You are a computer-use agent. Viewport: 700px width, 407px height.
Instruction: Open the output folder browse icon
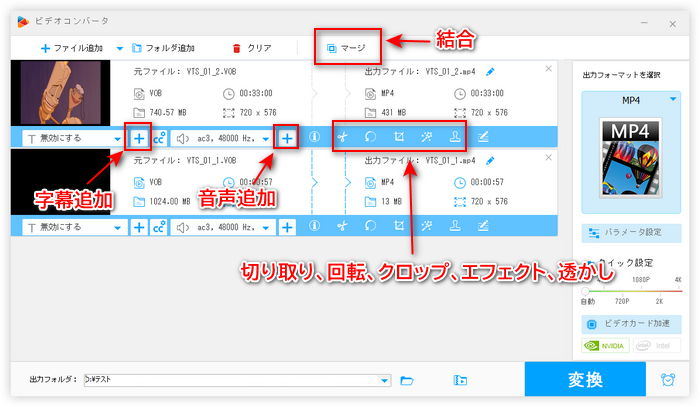(407, 380)
